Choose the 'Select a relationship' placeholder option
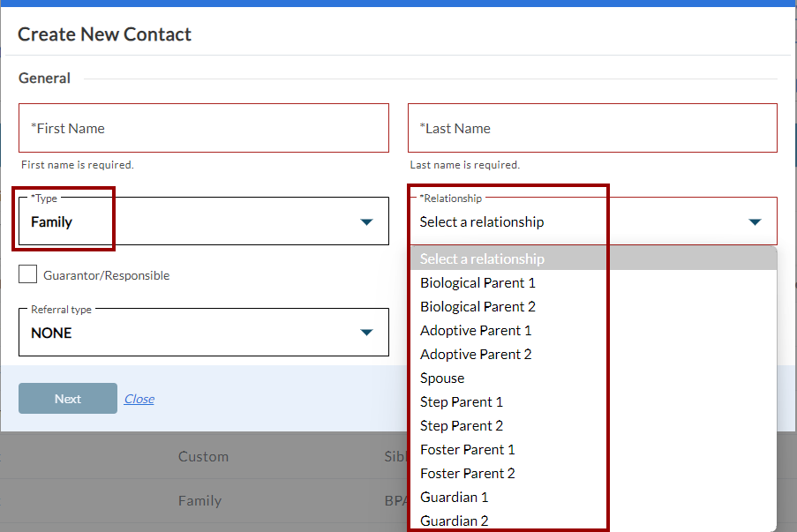The image size is (797, 532). pyautogui.click(x=482, y=259)
